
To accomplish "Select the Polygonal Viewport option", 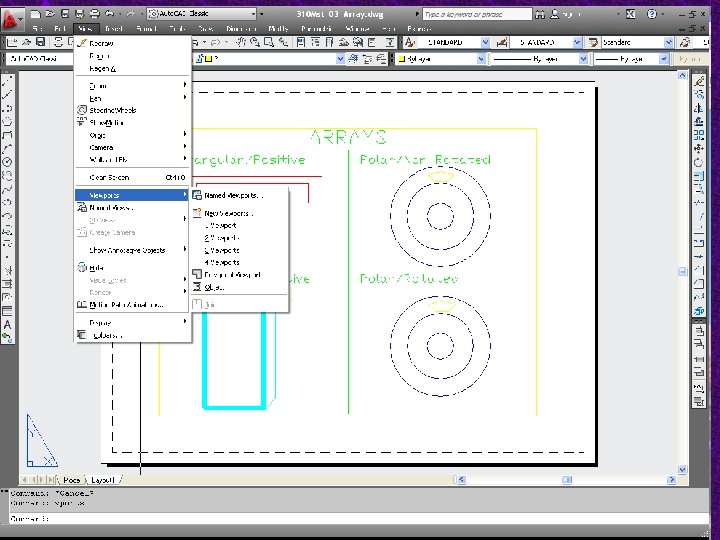I will coord(232,274).
